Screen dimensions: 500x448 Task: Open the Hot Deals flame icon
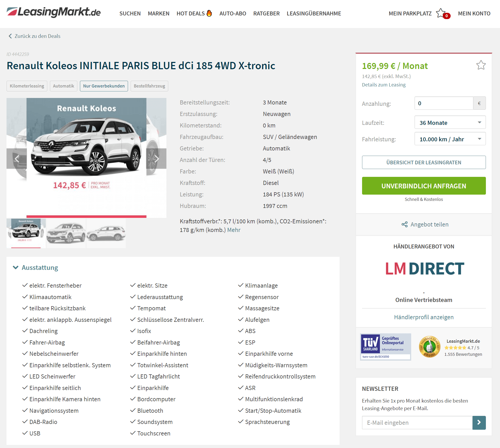coord(209,13)
